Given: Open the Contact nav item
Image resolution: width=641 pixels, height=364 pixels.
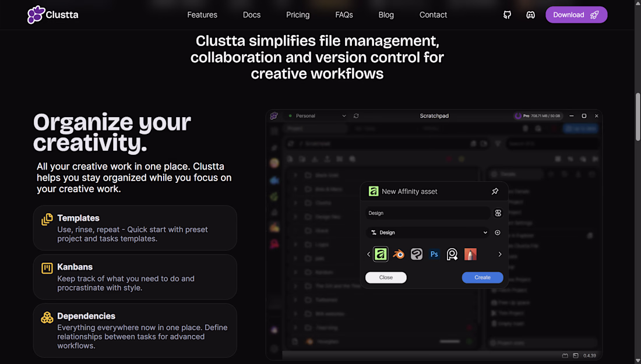Looking at the screenshot, I should point(433,15).
